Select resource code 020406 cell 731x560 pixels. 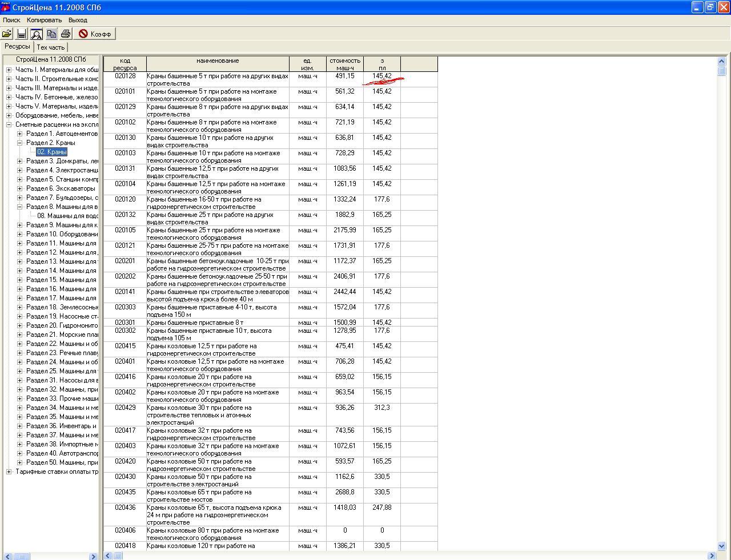coord(125,534)
